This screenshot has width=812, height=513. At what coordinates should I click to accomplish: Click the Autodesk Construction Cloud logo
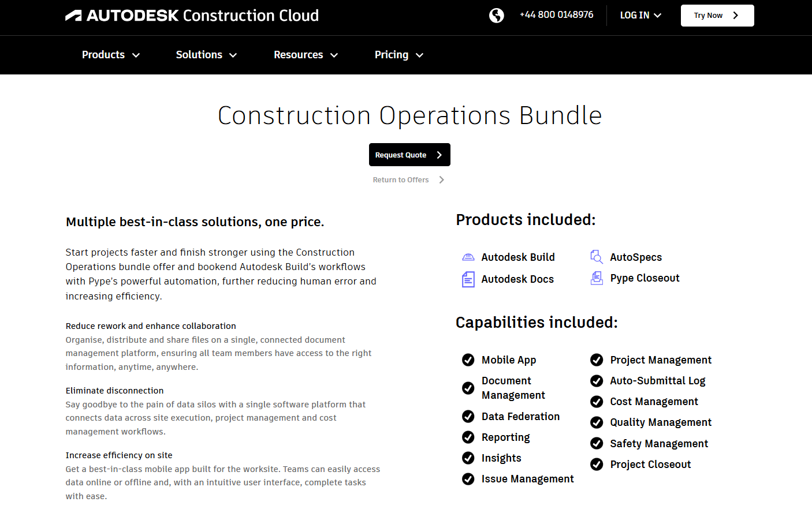pos(192,16)
